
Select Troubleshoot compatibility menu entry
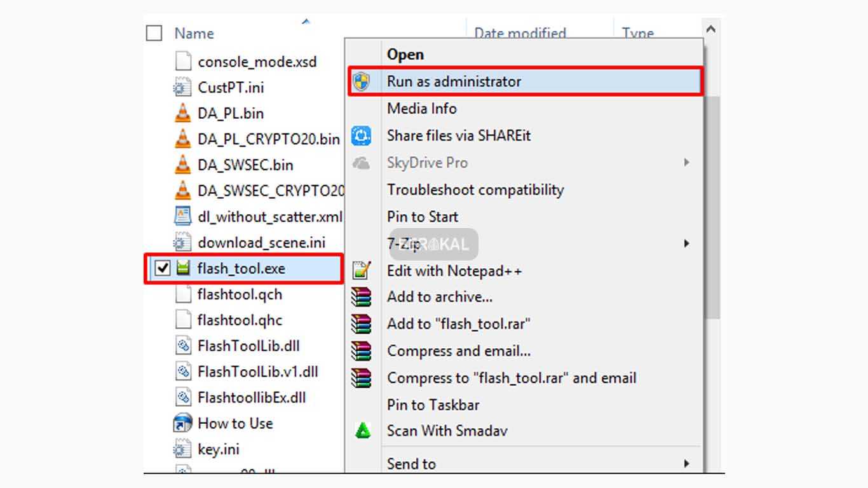point(475,189)
